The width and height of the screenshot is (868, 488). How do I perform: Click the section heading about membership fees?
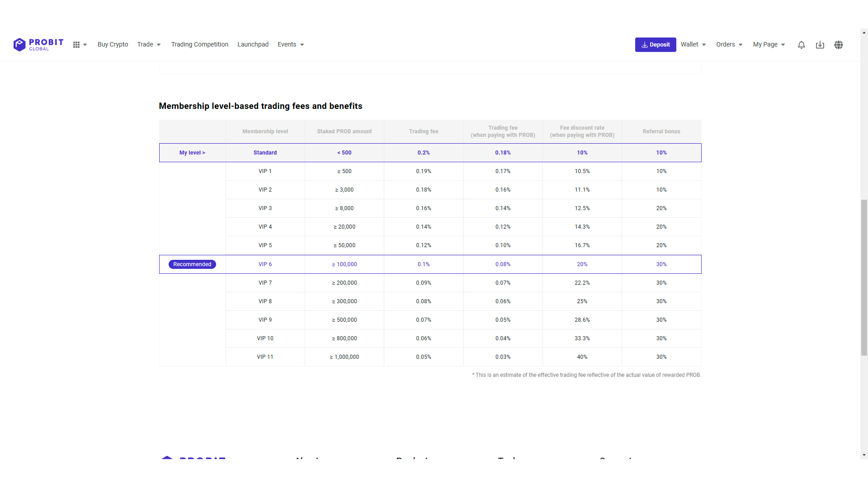pos(261,106)
